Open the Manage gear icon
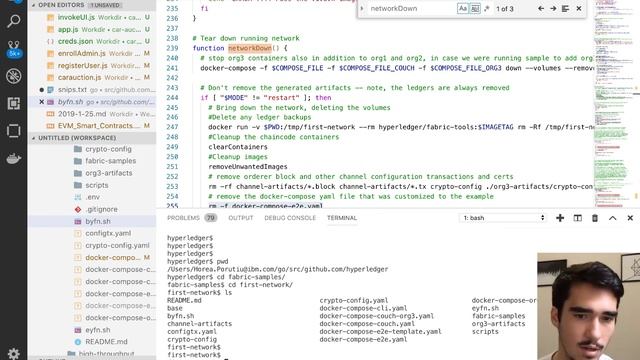This screenshot has width=640, height=360. tap(13, 353)
